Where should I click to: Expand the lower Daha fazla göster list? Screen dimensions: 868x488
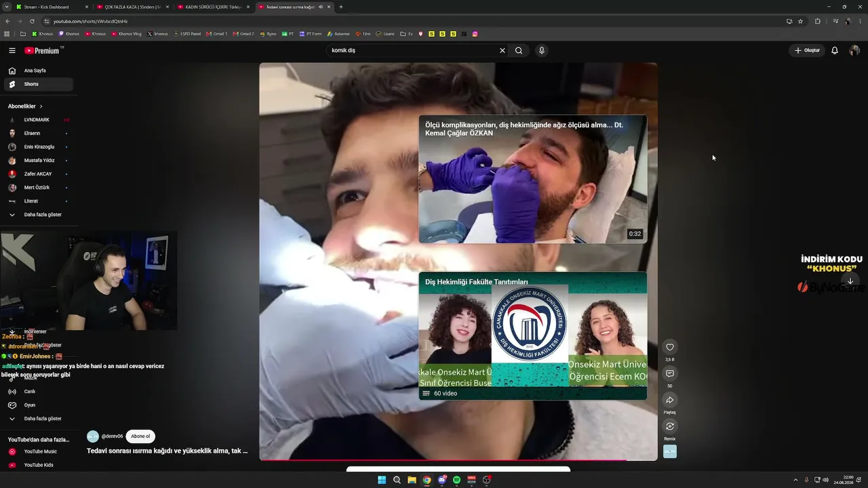39,419
